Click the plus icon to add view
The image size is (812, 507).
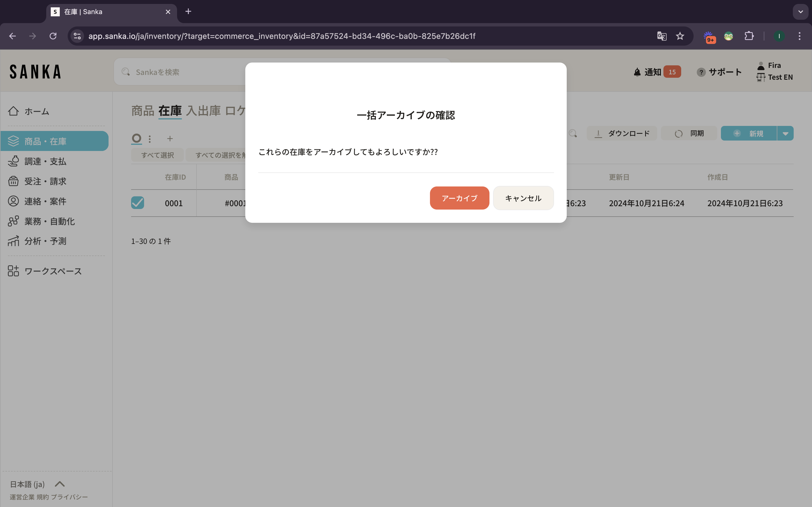click(170, 139)
